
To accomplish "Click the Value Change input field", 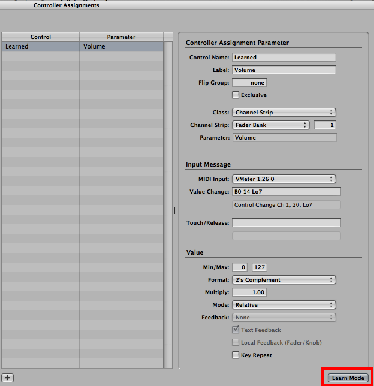I will (286, 192).
